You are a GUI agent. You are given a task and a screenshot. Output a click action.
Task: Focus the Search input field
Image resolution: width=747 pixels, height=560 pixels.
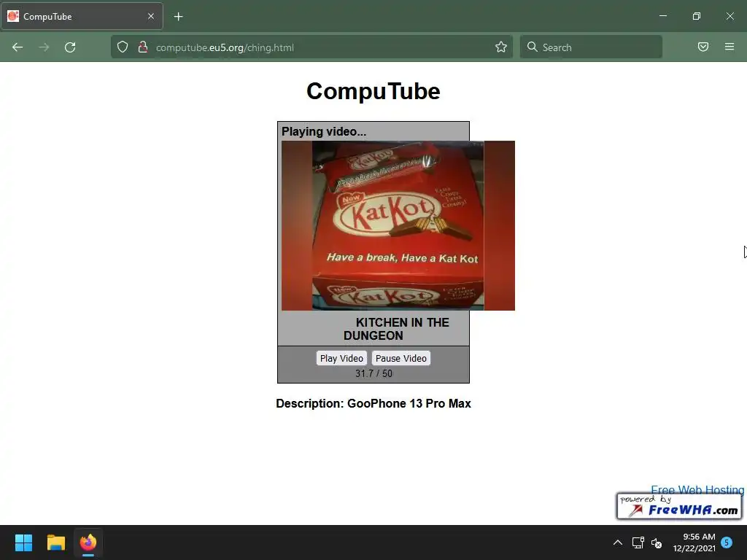point(591,47)
